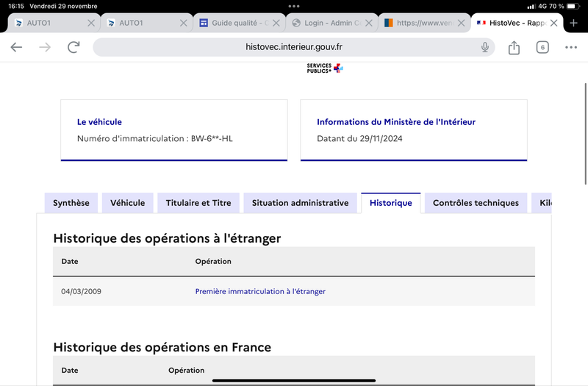
Task: Go back with the browser back arrow
Action: 16,47
